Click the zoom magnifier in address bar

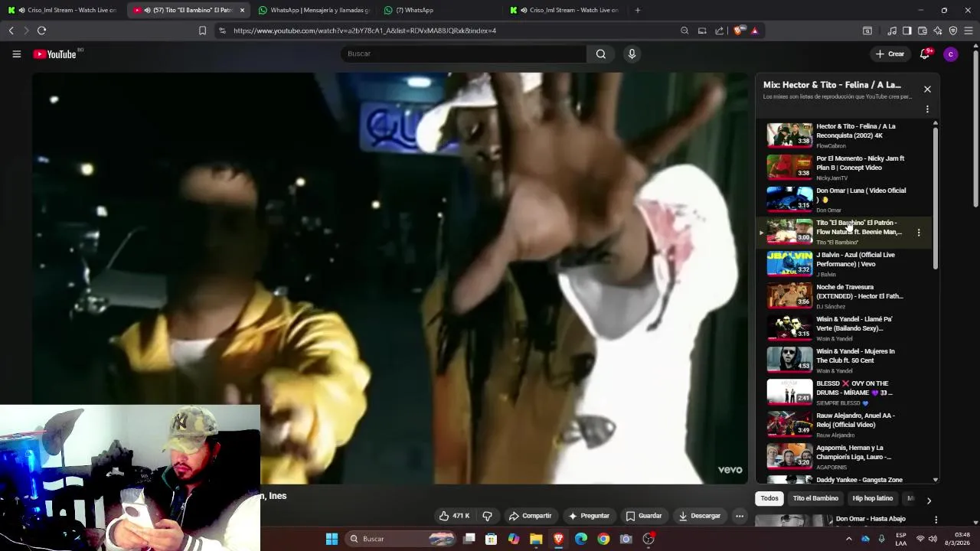pyautogui.click(x=684, y=31)
